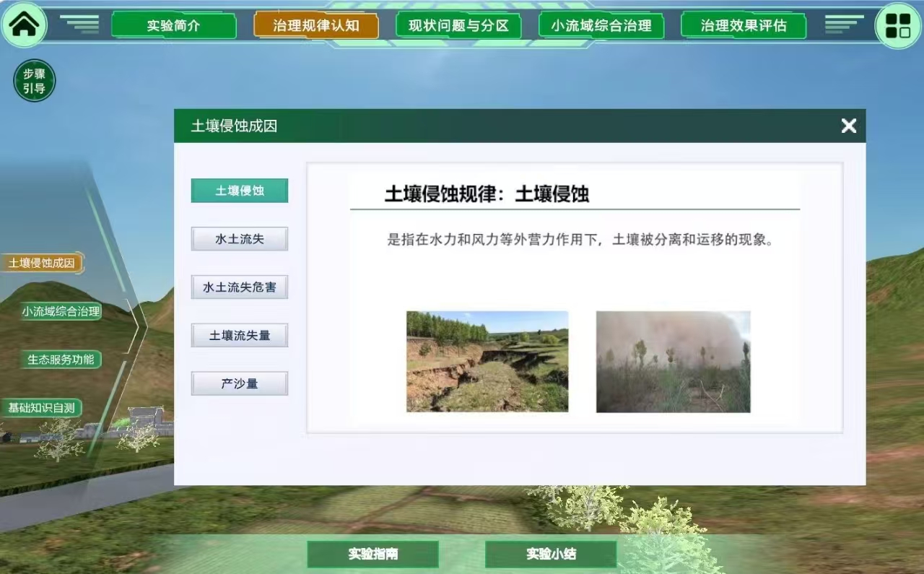This screenshot has width=924, height=574.
Task: Click the left stacked-lines decoration icon
Action: (x=80, y=24)
